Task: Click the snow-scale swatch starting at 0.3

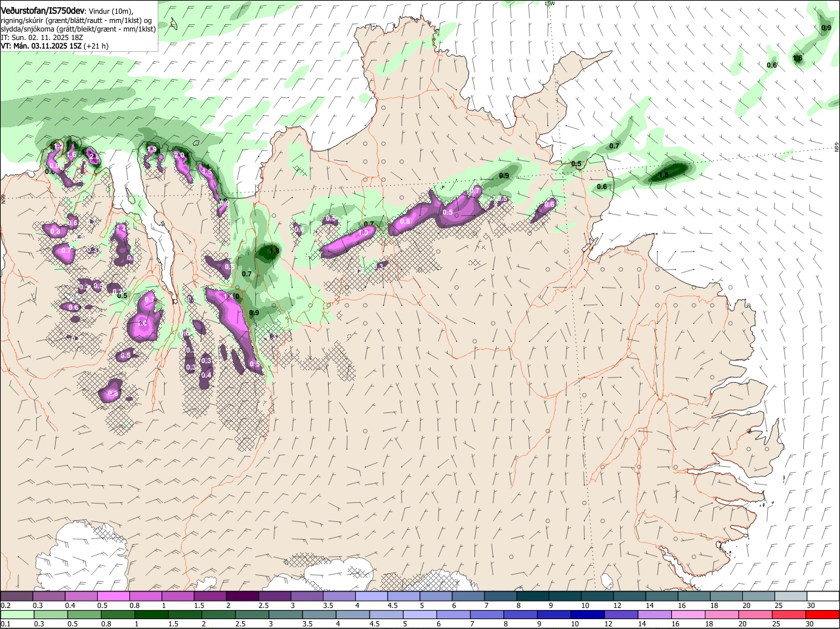Action: (x=49, y=596)
